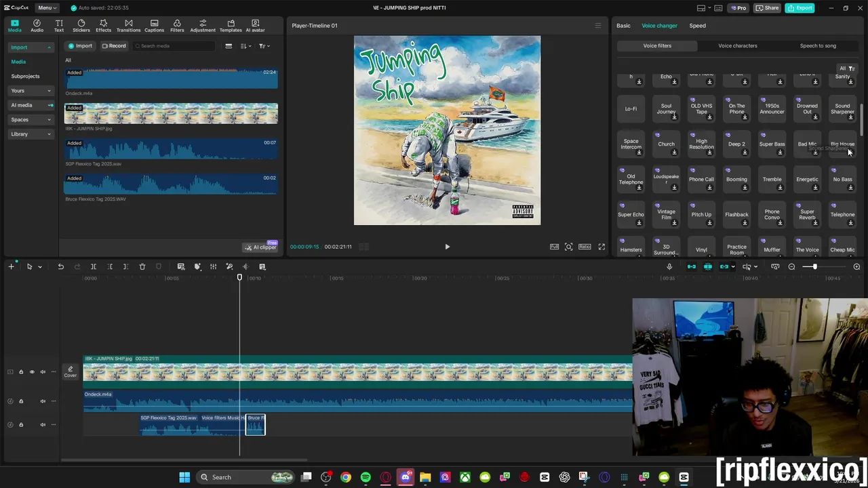
Task: Toggle lock on Ondeck.m4a audio track
Action: pos(21,401)
